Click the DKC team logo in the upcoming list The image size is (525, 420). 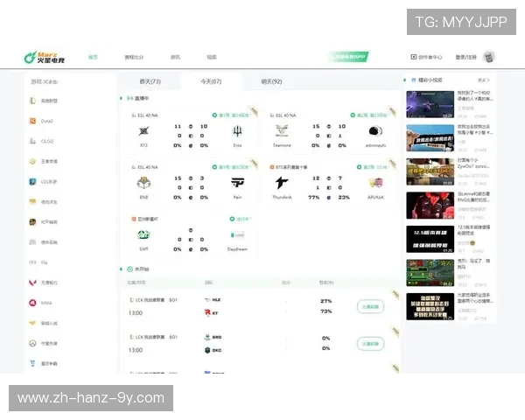click(207, 350)
